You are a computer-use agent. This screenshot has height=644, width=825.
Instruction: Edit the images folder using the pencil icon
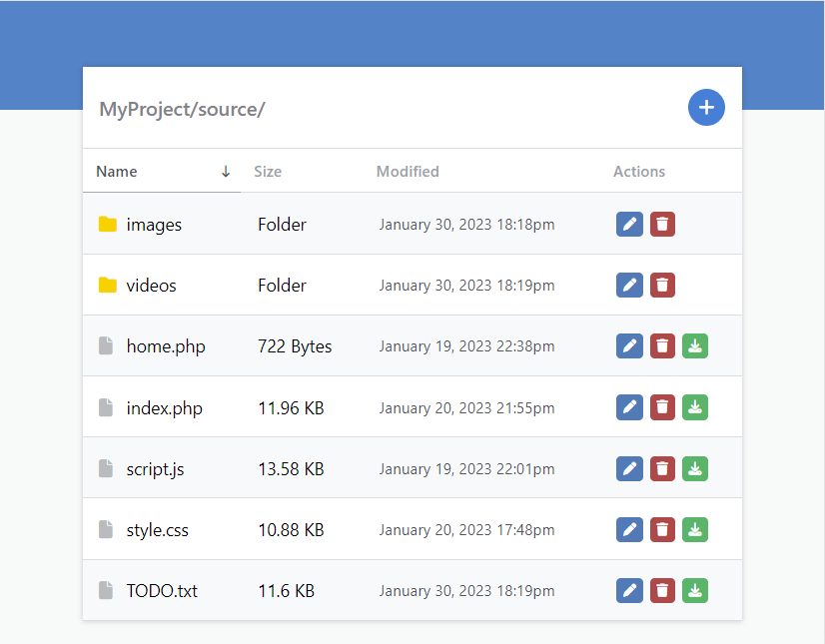pos(629,224)
